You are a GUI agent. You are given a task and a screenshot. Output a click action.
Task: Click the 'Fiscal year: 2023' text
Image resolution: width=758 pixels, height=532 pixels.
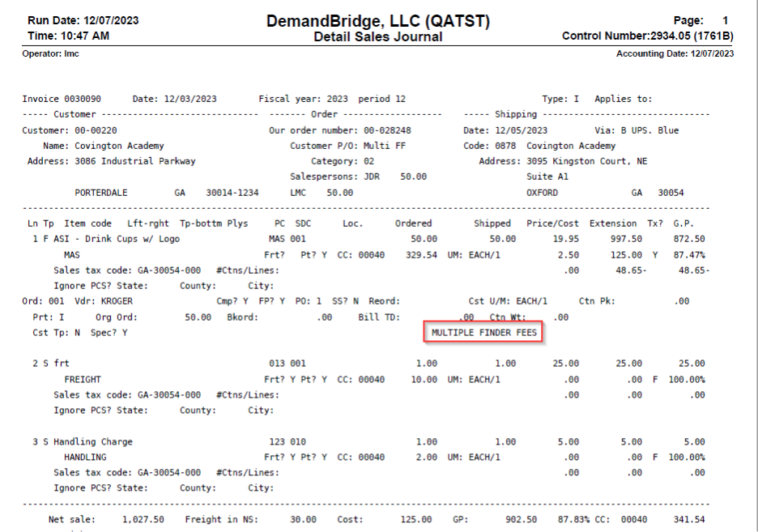coord(303,99)
